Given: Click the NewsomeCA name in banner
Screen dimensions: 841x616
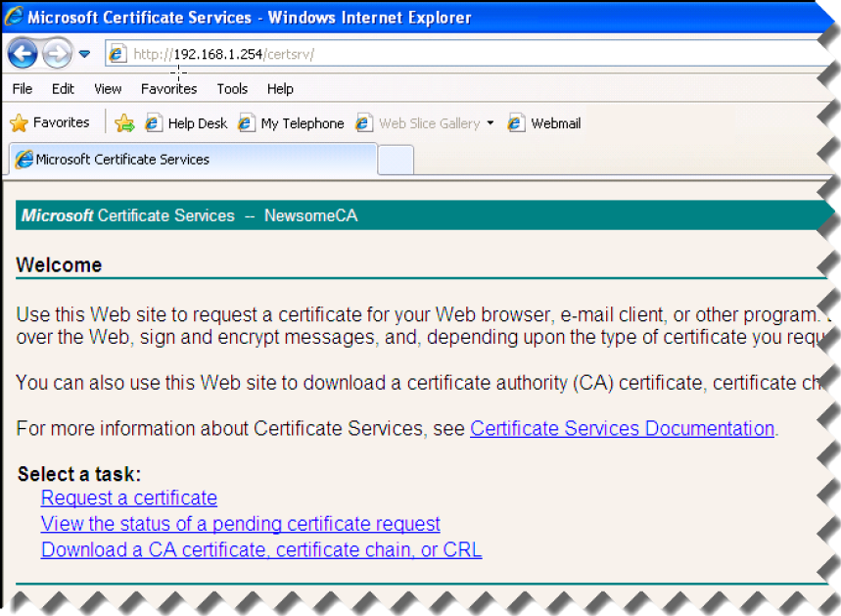Looking at the screenshot, I should click(311, 215).
